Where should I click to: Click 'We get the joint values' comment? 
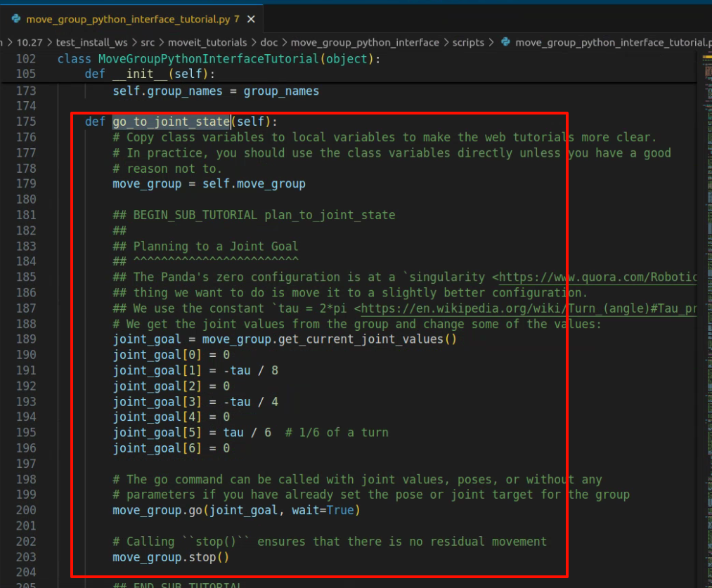click(357, 324)
